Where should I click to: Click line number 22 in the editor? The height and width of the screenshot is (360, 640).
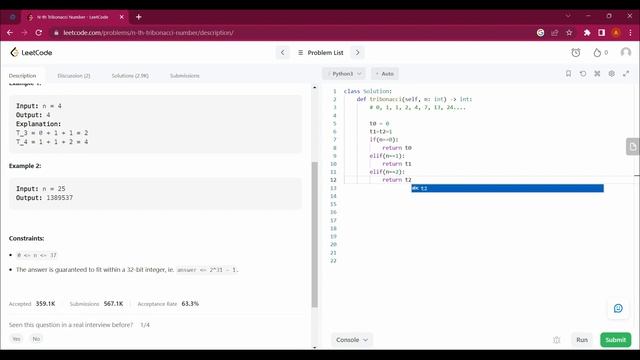tap(333, 261)
